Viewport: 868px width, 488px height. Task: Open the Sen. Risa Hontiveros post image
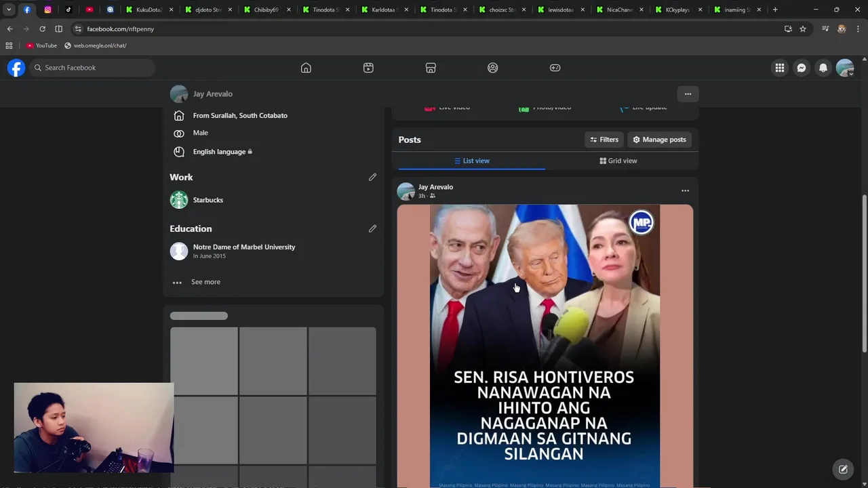[545, 346]
